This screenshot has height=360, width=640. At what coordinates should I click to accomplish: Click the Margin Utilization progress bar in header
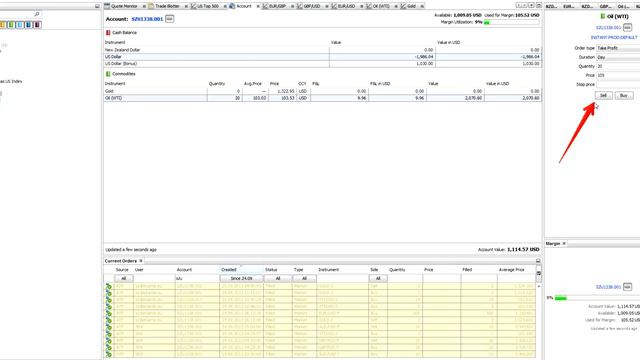pos(511,22)
